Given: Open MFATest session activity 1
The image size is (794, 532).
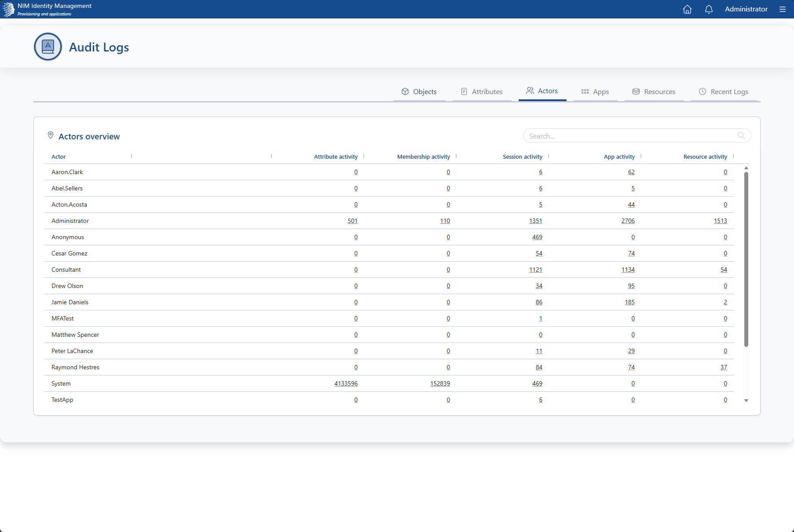Looking at the screenshot, I should 541,318.
